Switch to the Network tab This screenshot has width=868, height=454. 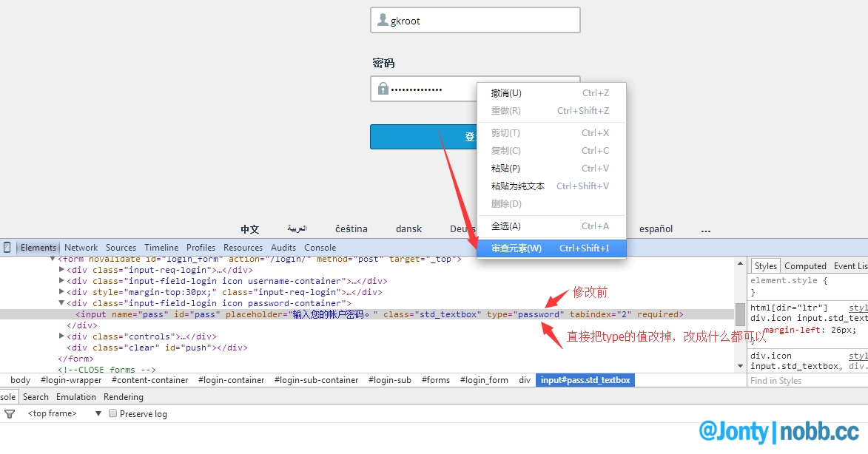tap(81, 248)
